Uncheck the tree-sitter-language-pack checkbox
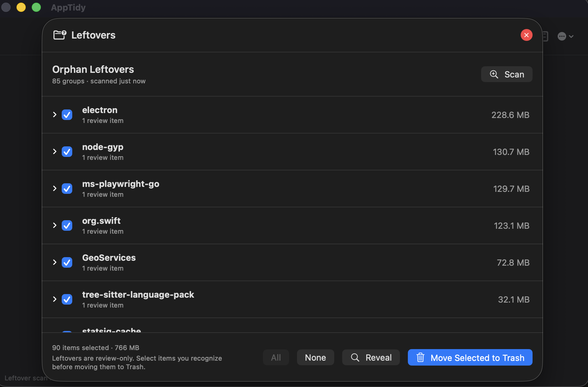Screen dimensions: 588x387 click(67, 299)
